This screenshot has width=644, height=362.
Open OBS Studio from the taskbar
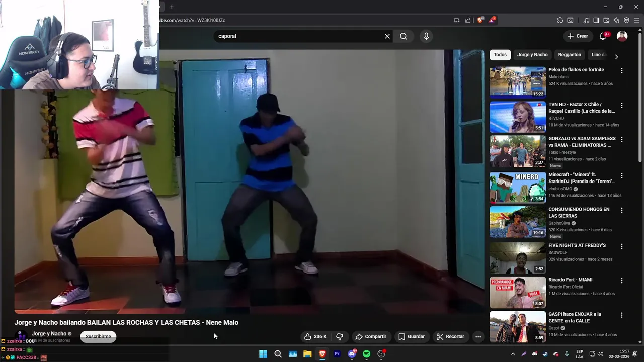pos(381,354)
